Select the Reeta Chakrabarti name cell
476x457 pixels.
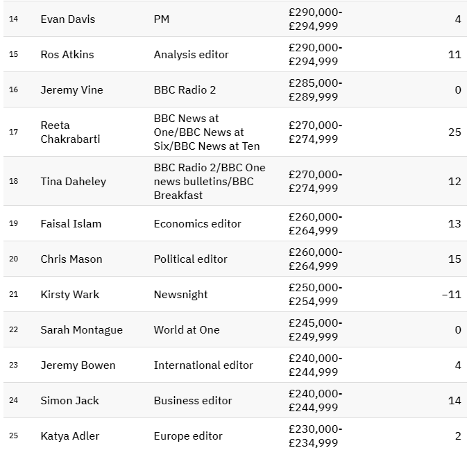(x=70, y=132)
